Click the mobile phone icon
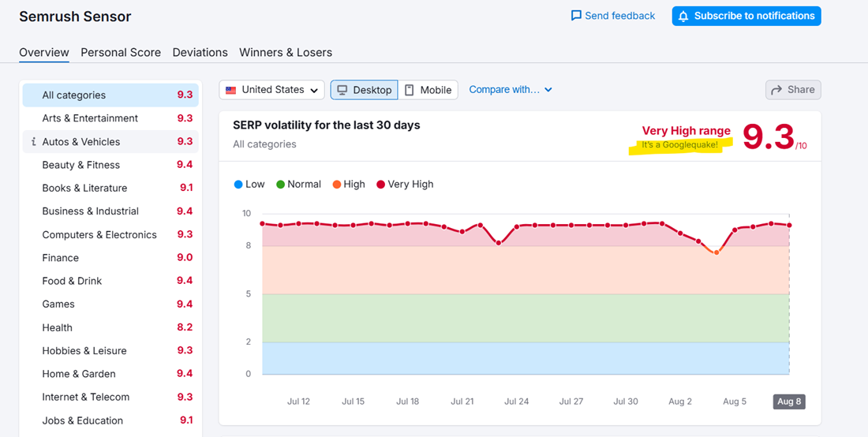Viewport: 868px width, 437px height. (409, 90)
